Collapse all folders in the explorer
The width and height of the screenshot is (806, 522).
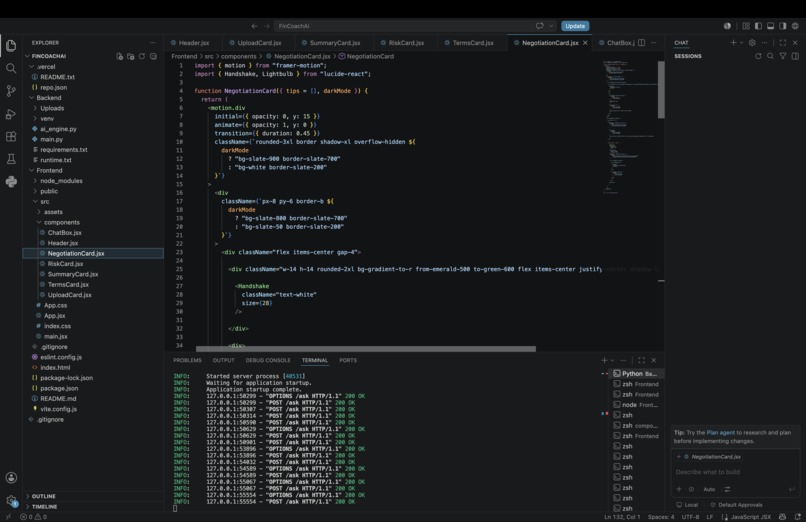153,56
